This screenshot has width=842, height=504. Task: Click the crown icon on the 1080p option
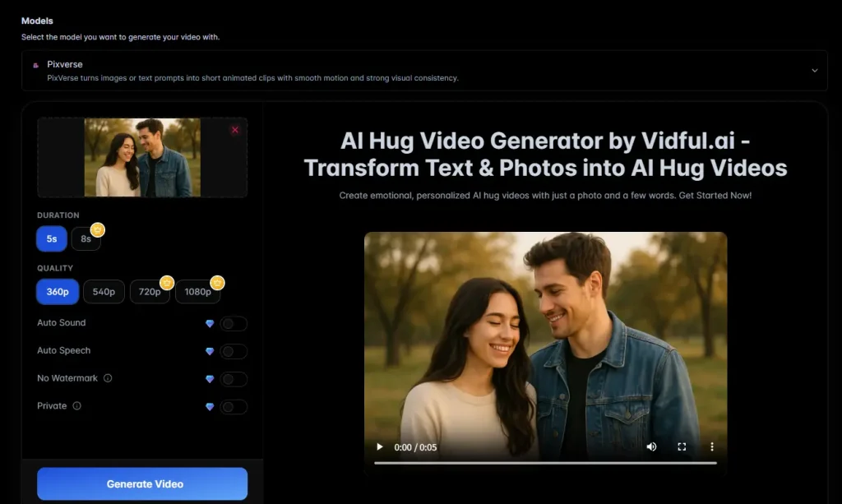(x=217, y=281)
